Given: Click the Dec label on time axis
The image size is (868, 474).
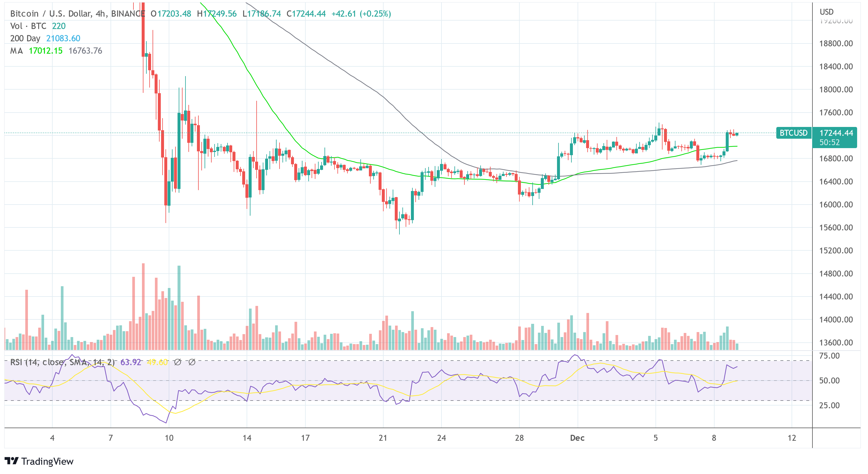Looking at the screenshot, I should coord(577,438).
